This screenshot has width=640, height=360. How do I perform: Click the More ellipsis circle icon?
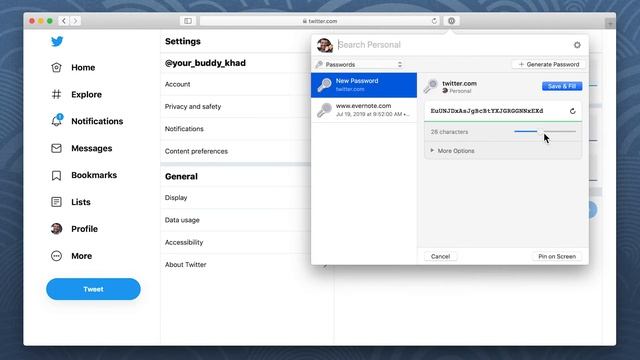(56, 256)
